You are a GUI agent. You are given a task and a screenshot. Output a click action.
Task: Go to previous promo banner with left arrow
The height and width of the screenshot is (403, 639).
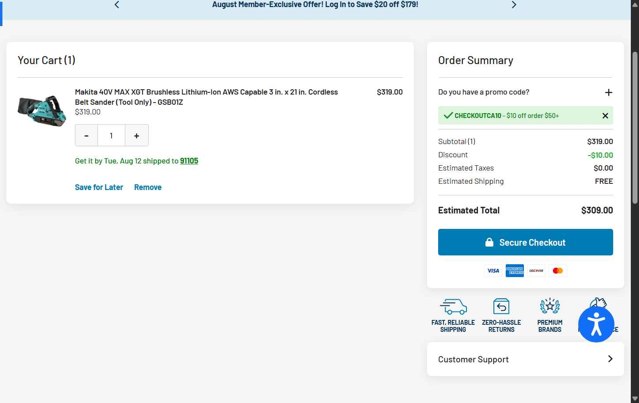pos(117,5)
